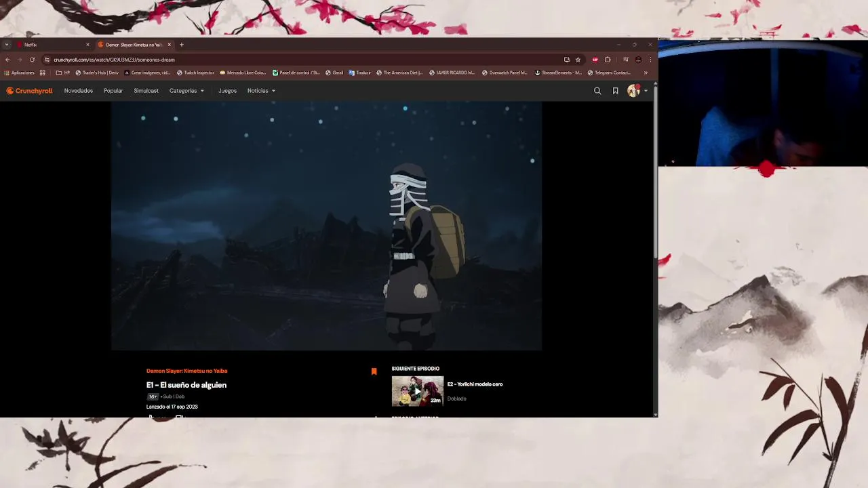Screen dimensions: 868x488
Task: Open Demon Slayer: Kimetsu no Yaiba series link
Action: 186,371
